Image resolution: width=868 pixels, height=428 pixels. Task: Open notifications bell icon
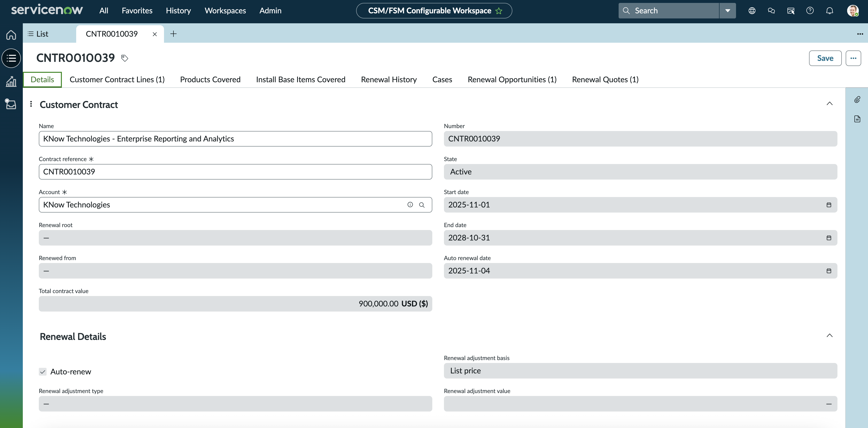click(x=829, y=11)
